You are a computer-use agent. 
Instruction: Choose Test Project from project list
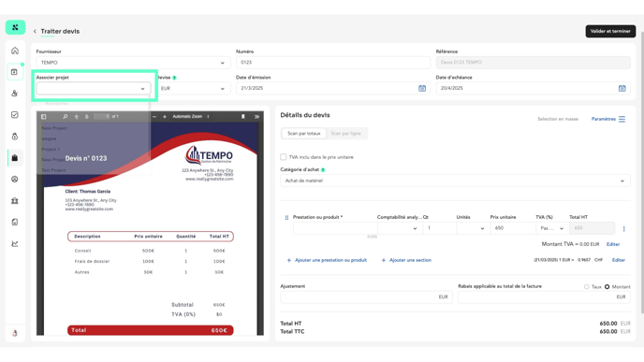pyautogui.click(x=53, y=170)
